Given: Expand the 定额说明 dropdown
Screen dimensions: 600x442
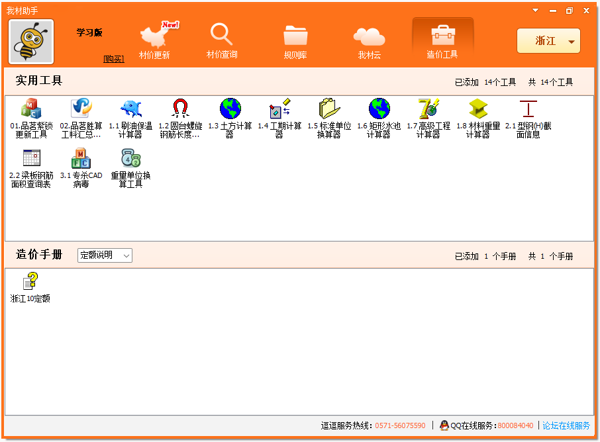Looking at the screenshot, I should 105,256.
